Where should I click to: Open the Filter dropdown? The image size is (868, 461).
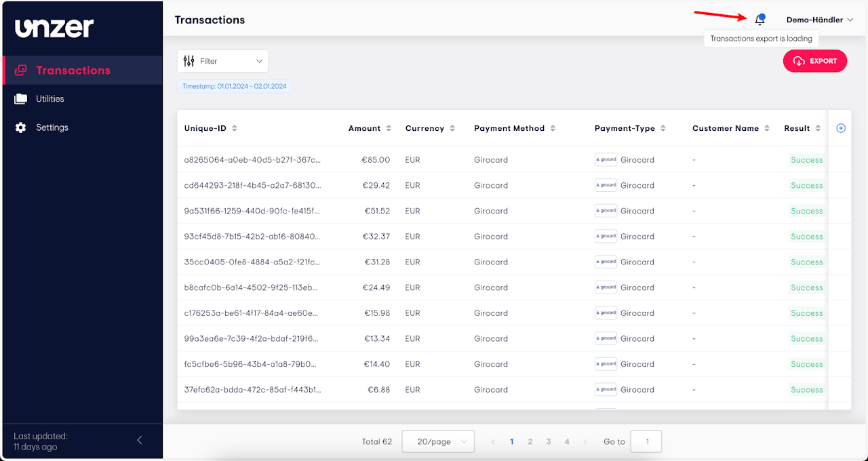point(222,61)
